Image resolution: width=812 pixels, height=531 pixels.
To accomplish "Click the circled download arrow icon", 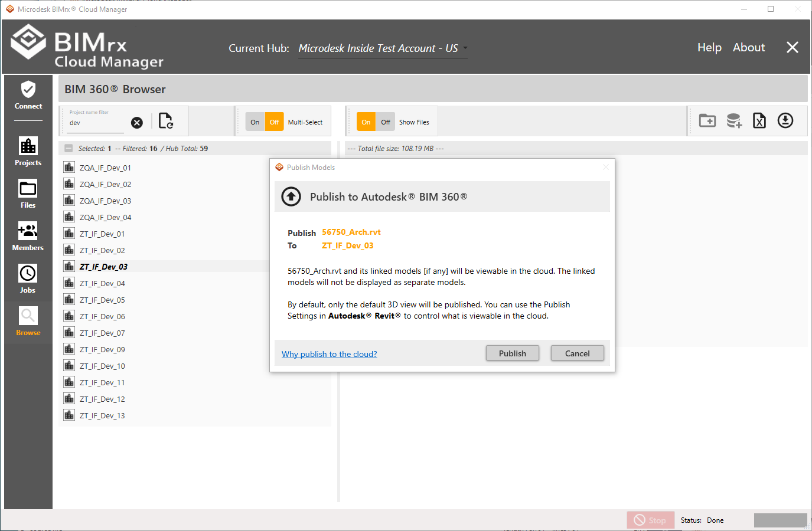I will (785, 121).
